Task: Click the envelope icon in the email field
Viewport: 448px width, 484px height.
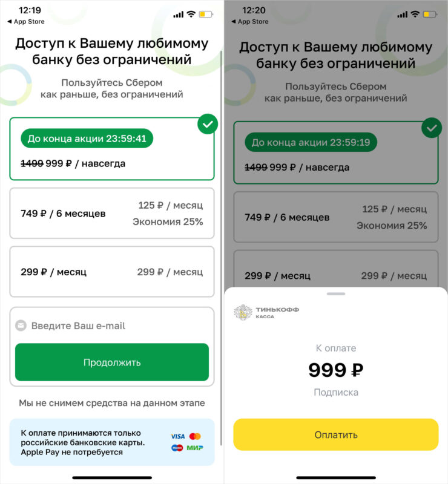Action: coord(21,325)
